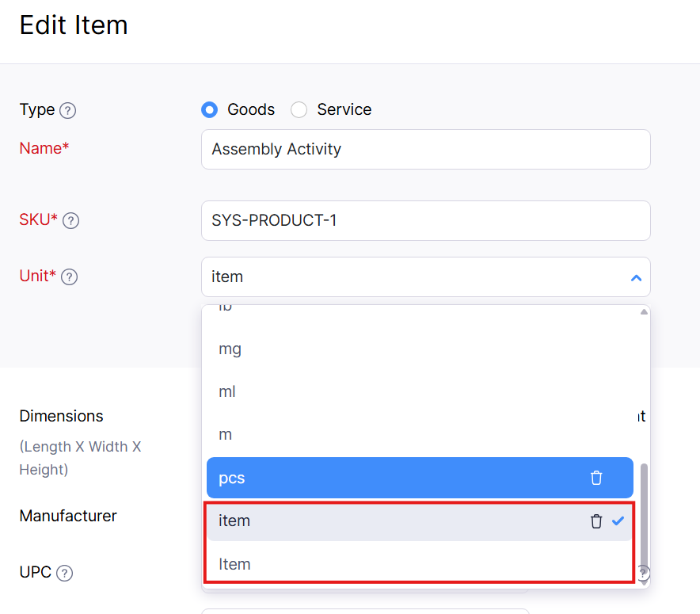
Task: Click the help icon beside UPC
Action: (65, 573)
